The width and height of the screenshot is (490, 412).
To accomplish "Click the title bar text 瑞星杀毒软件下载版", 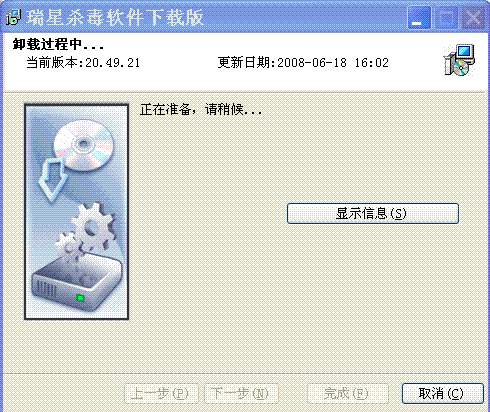I will (115, 17).
